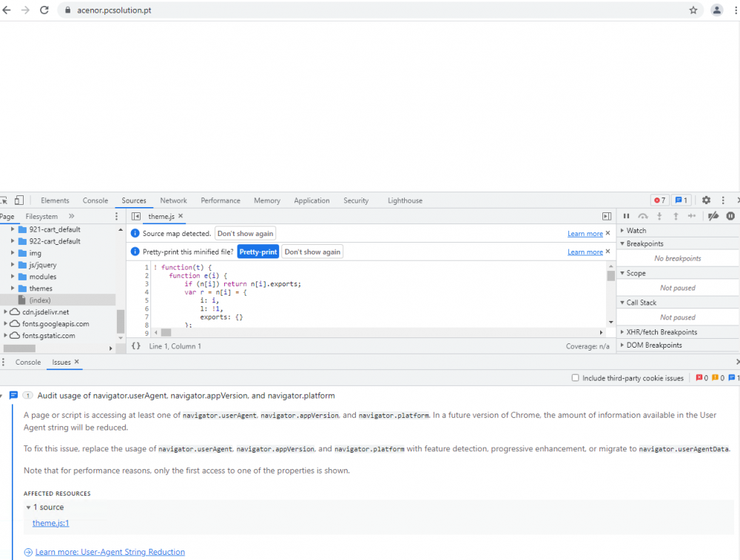
Task: Open the Lighthouse tab
Action: (405, 200)
